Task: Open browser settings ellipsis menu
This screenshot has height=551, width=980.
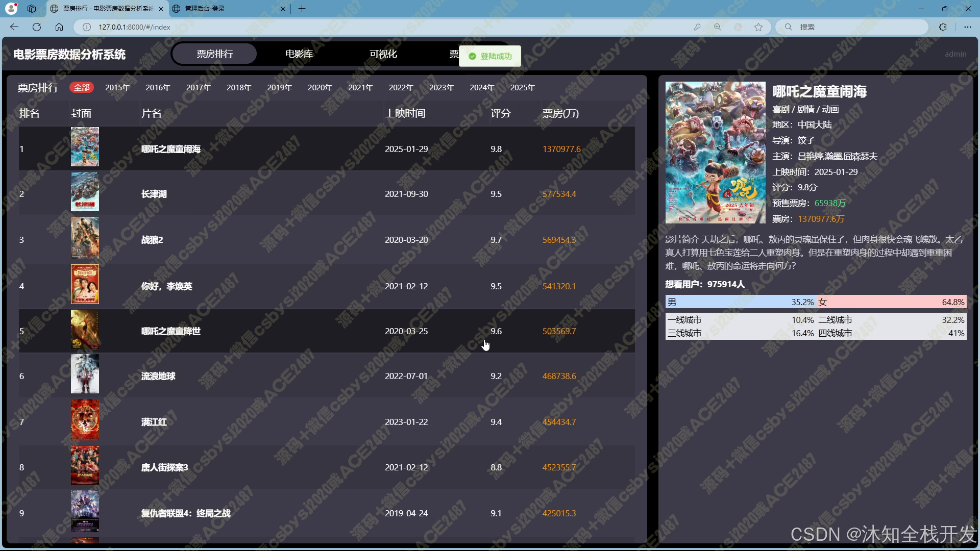Action: (x=967, y=27)
